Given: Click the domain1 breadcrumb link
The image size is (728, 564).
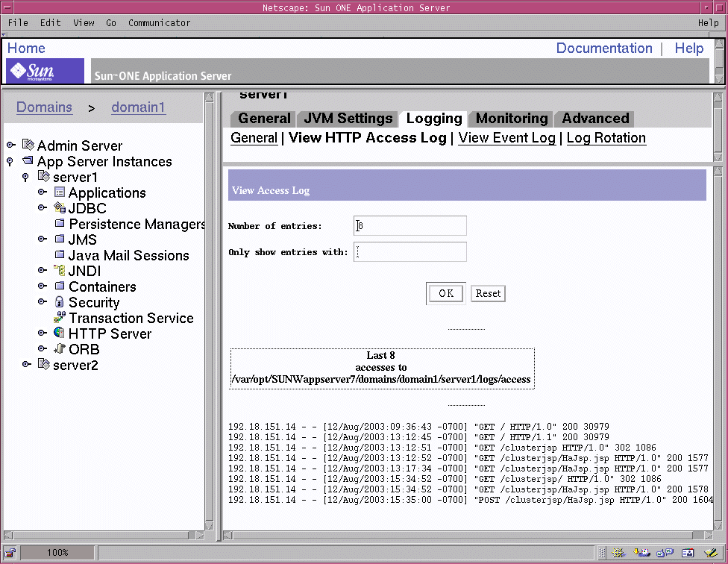Looking at the screenshot, I should click(138, 107).
